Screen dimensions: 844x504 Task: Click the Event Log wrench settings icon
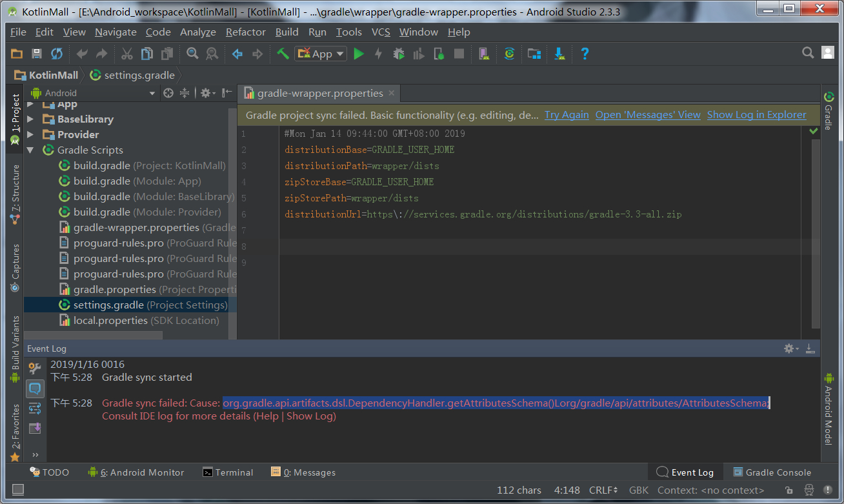coord(35,368)
